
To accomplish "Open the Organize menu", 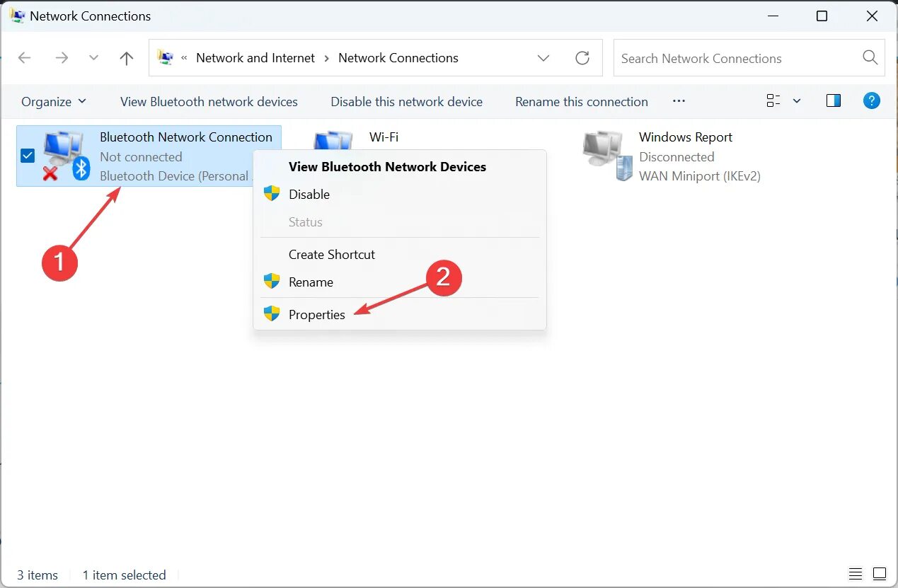I will (x=54, y=102).
